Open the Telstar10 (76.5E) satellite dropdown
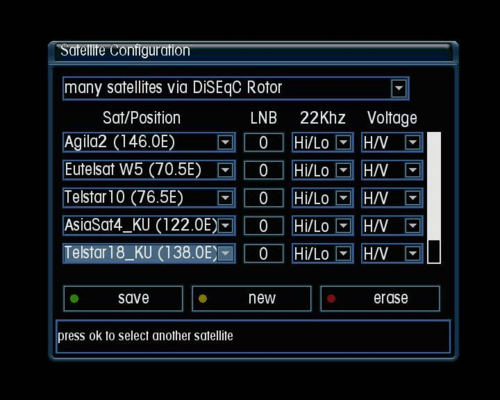 [149, 198]
